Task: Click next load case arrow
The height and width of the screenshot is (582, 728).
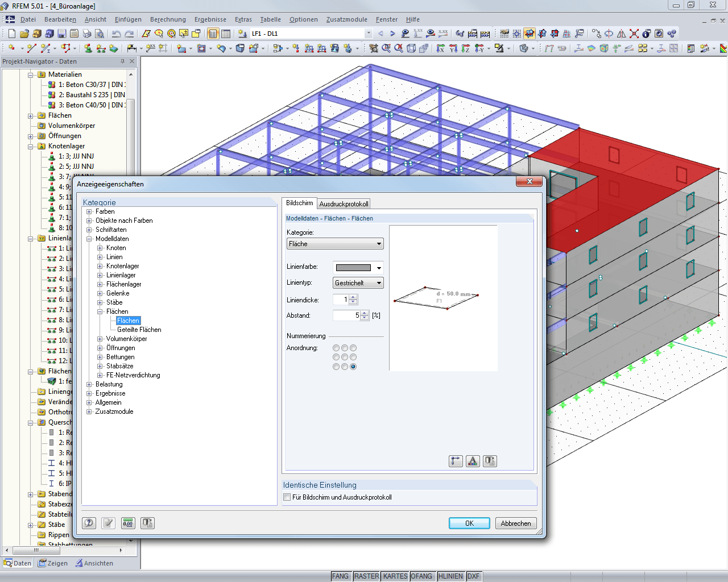Action: click(392, 34)
